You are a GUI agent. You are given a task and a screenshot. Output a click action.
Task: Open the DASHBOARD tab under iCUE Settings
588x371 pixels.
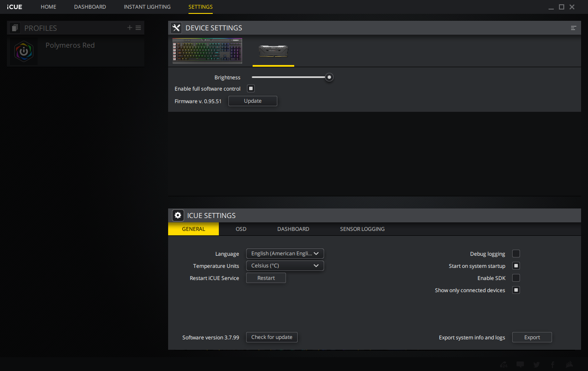[x=293, y=229]
